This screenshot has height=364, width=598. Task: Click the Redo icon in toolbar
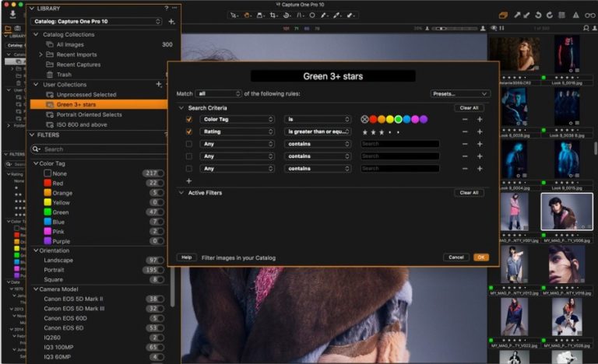550,16
